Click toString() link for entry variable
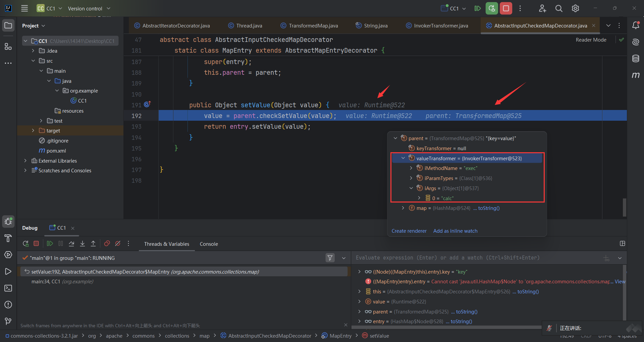 tap(461, 322)
